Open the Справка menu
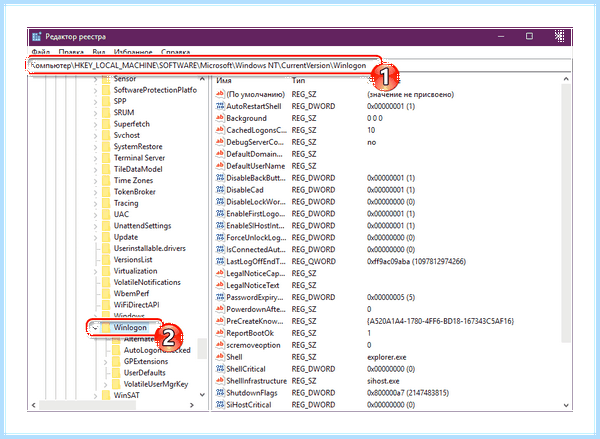The width and height of the screenshot is (600, 439). point(176,52)
